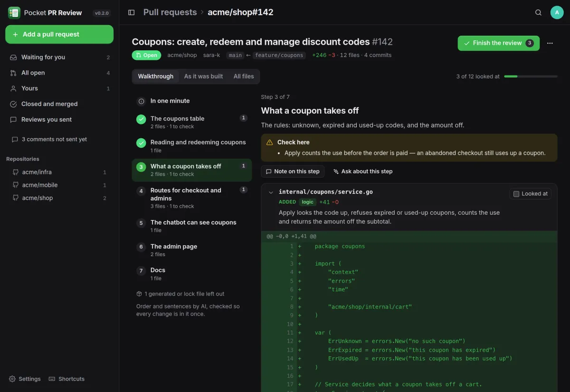Click the Shortcuts keyboard icon
The width and height of the screenshot is (570, 392).
coord(52,379)
